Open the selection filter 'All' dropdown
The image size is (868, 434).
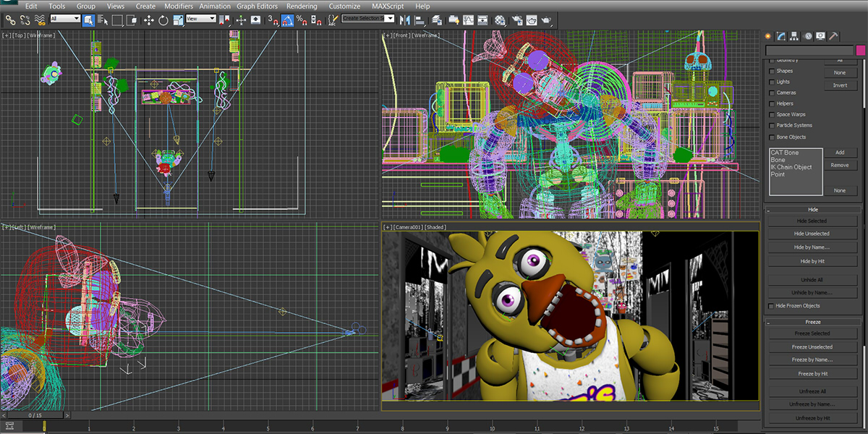64,19
